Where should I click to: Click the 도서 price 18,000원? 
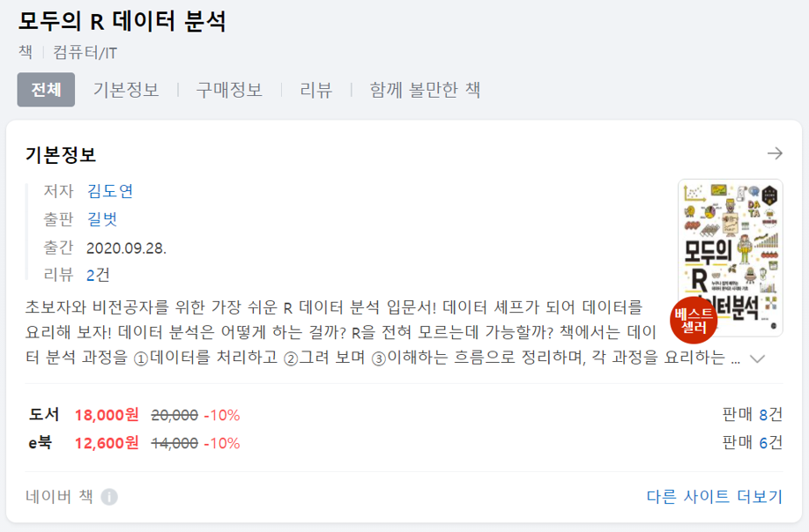(x=107, y=415)
